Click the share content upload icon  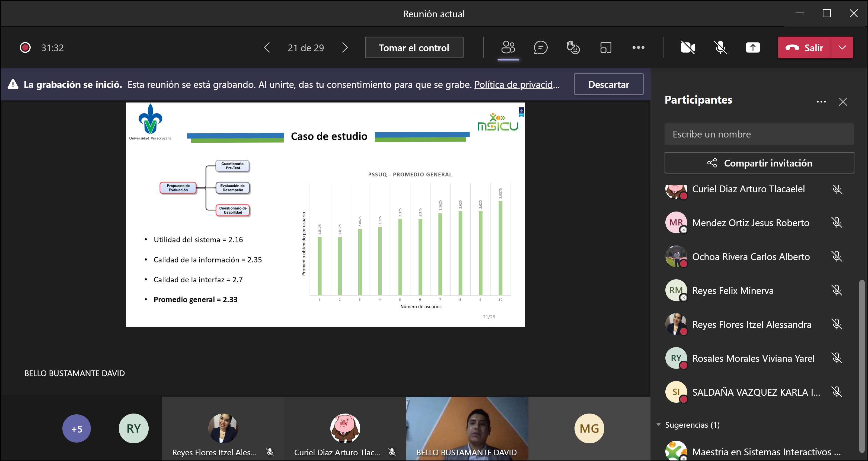[753, 47]
